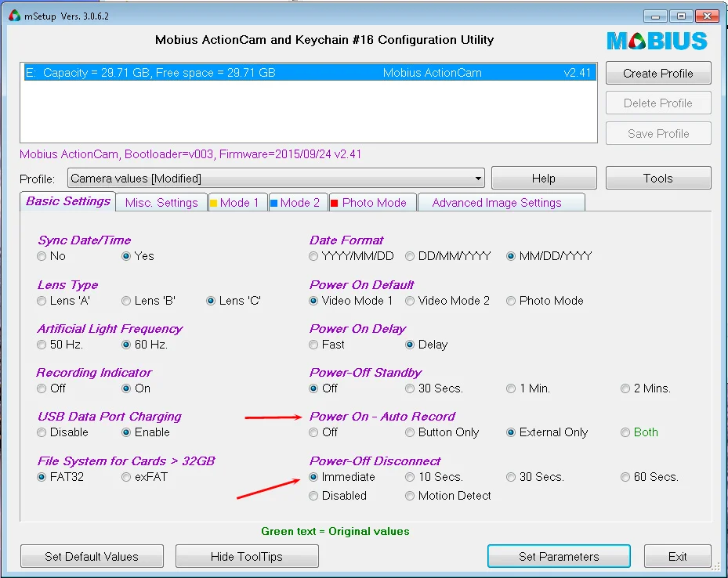Click Hide ToolTips button
This screenshot has width=728, height=578.
point(247,556)
